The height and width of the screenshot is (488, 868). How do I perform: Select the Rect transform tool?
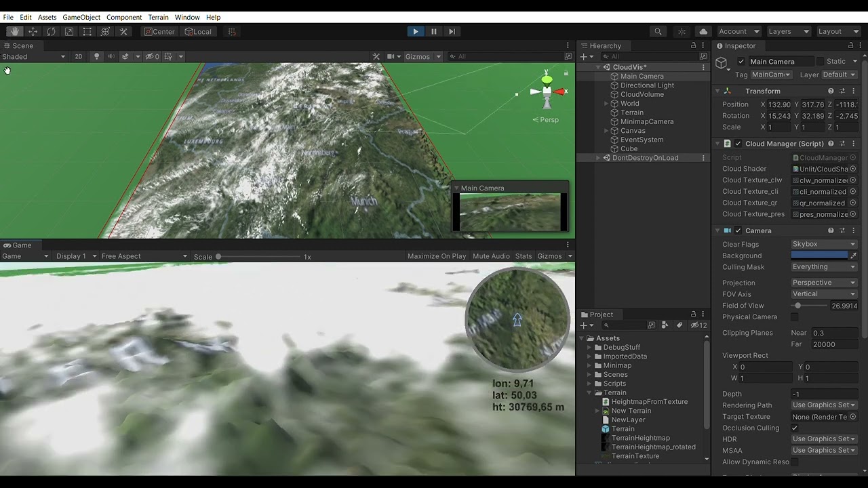[87, 31]
